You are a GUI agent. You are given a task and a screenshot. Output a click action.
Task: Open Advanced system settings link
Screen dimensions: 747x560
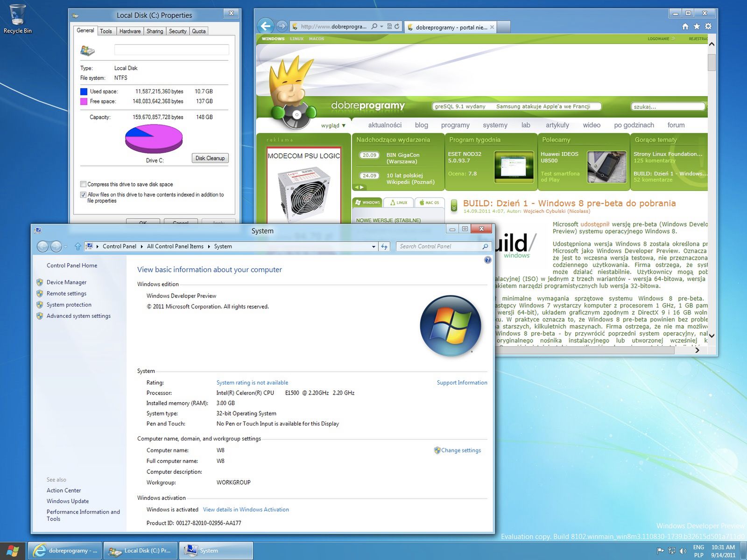[78, 316]
